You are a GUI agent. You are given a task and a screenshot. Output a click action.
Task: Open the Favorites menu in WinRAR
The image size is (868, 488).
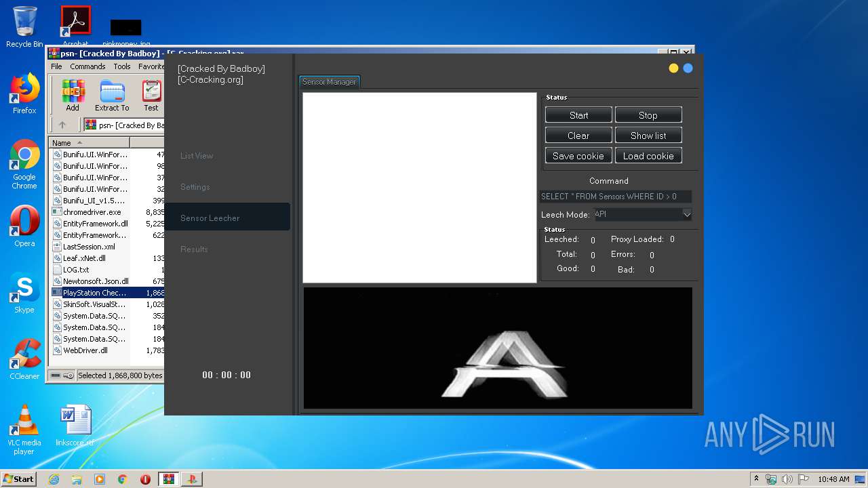coord(151,66)
